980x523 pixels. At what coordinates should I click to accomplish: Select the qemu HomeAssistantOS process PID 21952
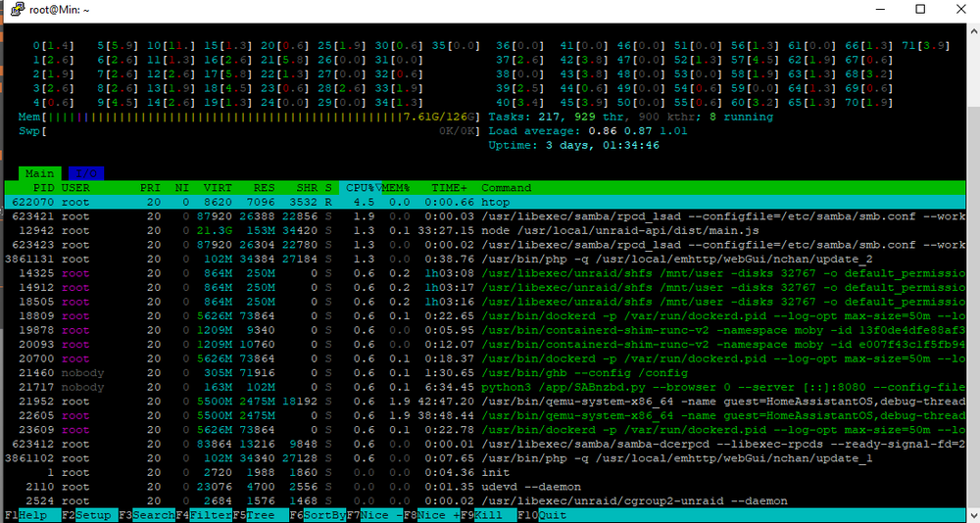pyautogui.click(x=485, y=402)
